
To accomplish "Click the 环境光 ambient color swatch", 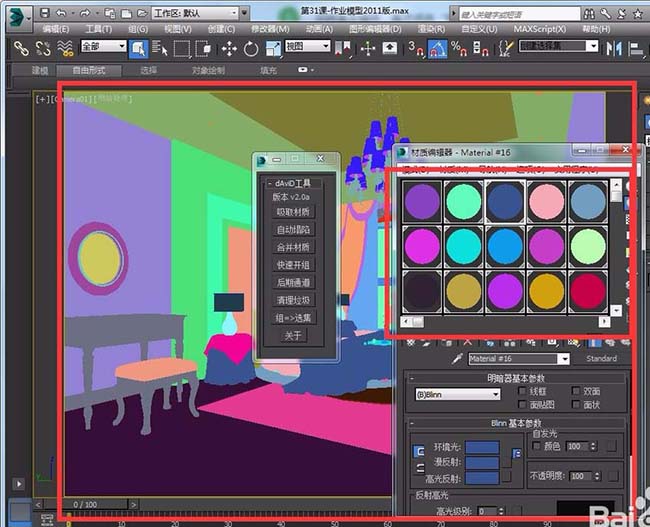I will [x=482, y=448].
